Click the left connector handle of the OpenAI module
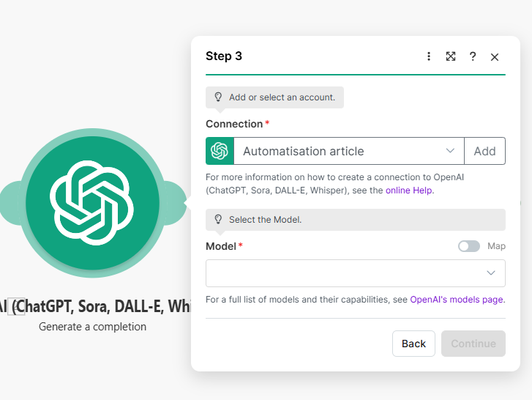Image resolution: width=532 pixels, height=400 pixels. pos(10,203)
